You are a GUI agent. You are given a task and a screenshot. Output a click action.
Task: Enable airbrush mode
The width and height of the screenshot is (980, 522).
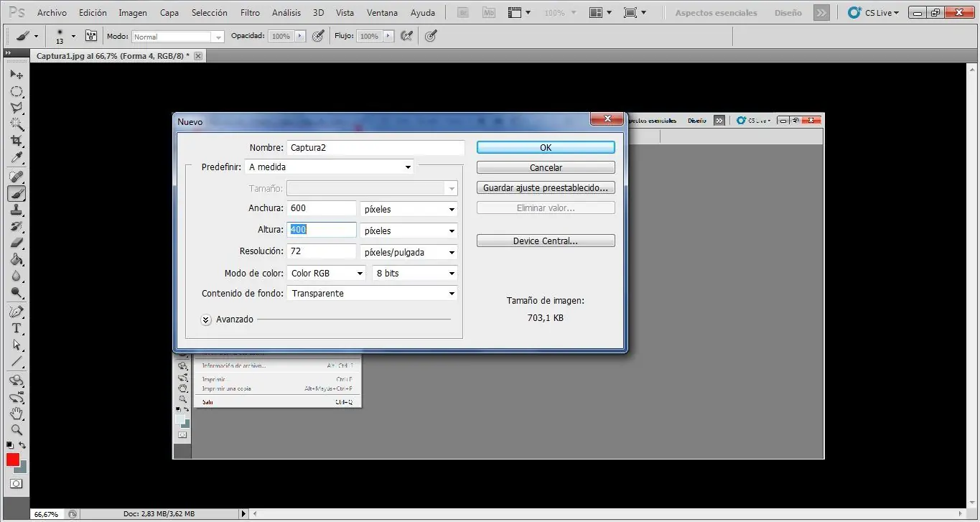(x=407, y=35)
